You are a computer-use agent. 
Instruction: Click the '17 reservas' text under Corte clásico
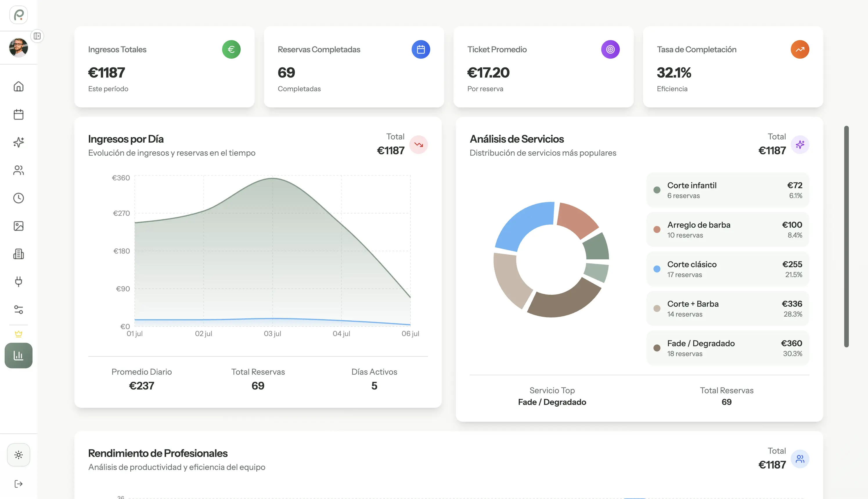685,274
